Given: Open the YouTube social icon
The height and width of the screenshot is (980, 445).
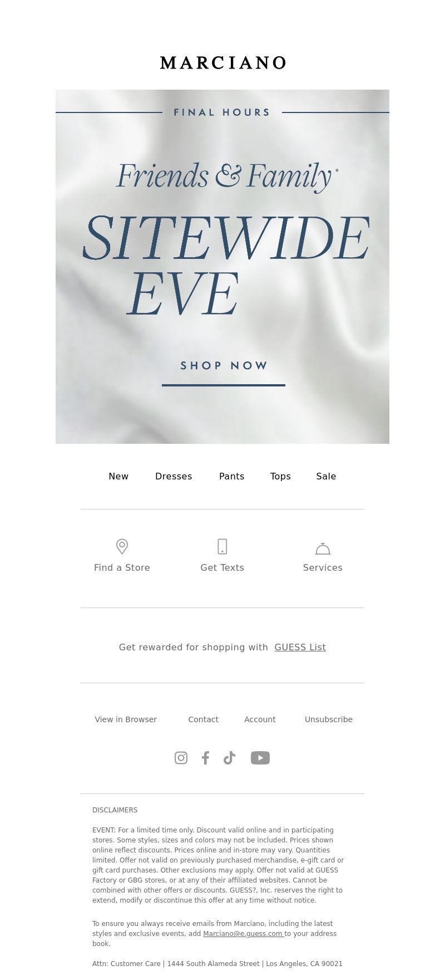Looking at the screenshot, I should point(260,758).
